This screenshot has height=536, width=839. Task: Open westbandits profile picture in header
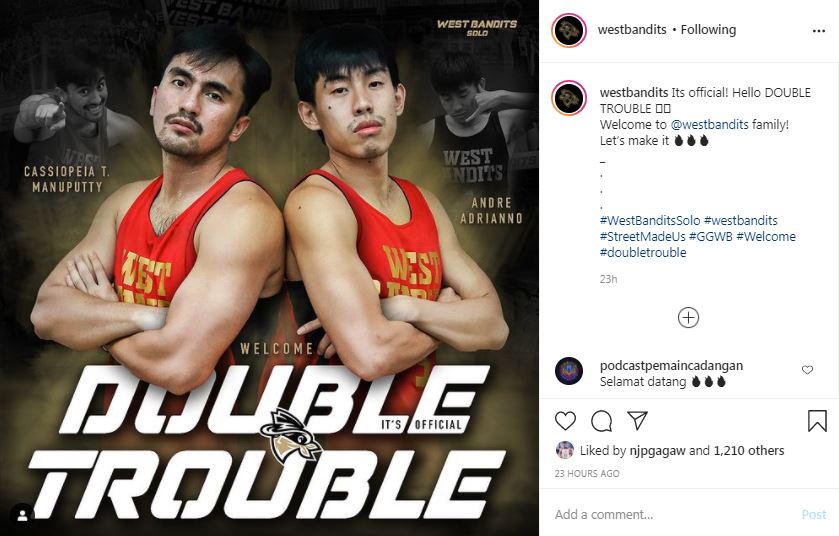569,30
